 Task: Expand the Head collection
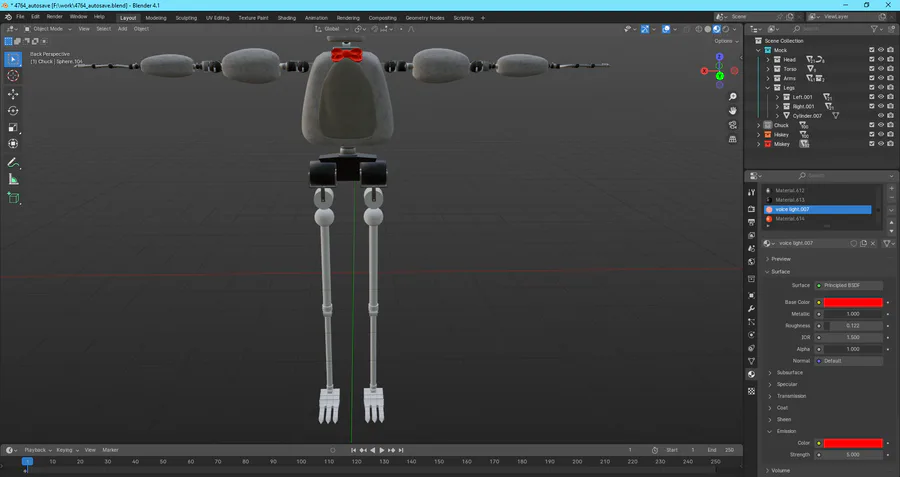click(768, 60)
